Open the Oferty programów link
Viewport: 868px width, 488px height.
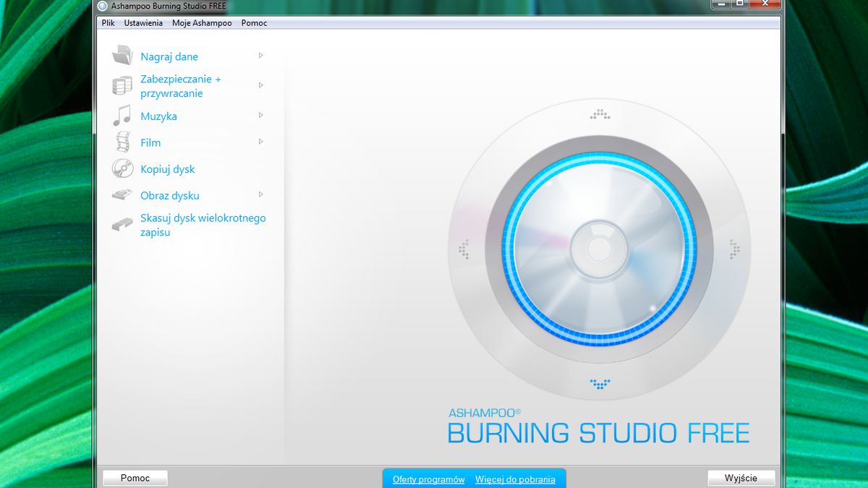point(429,479)
